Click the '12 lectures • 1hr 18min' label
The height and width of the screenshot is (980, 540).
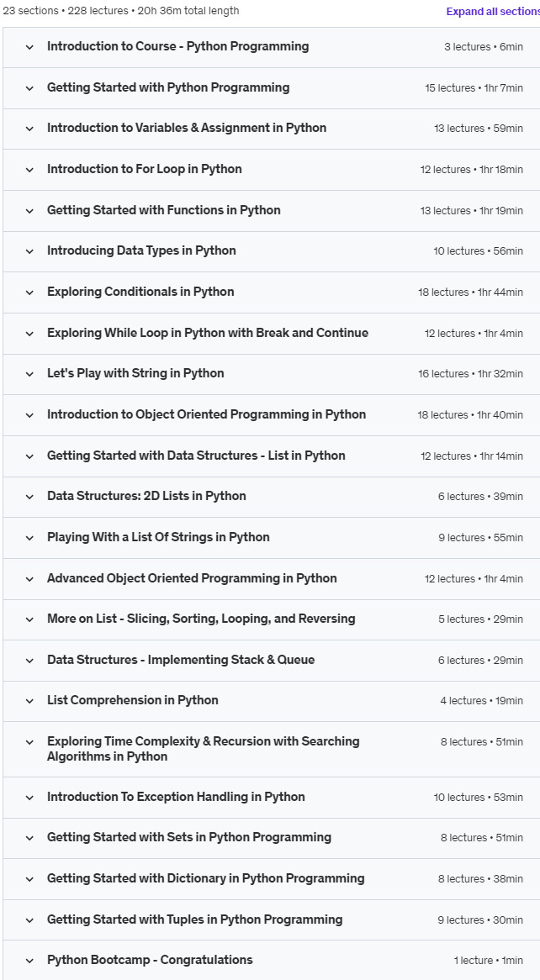pyautogui.click(x=471, y=170)
